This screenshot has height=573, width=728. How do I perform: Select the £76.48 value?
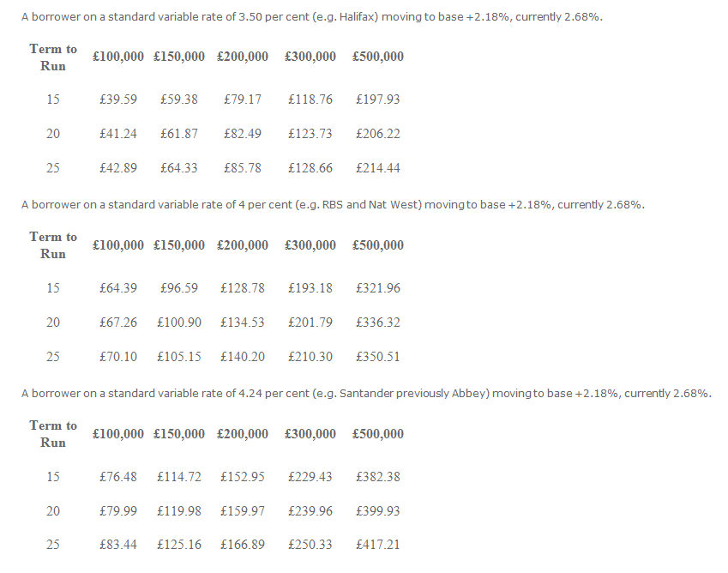118,477
